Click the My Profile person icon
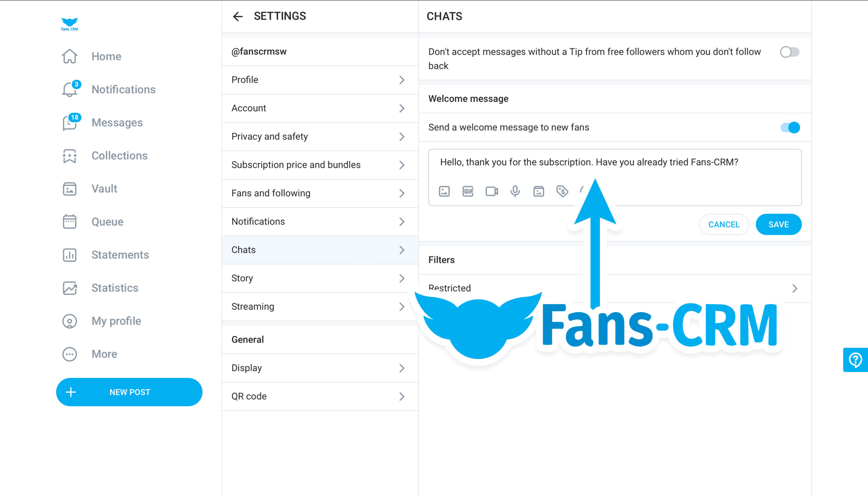This screenshot has height=496, width=868. pyautogui.click(x=70, y=321)
